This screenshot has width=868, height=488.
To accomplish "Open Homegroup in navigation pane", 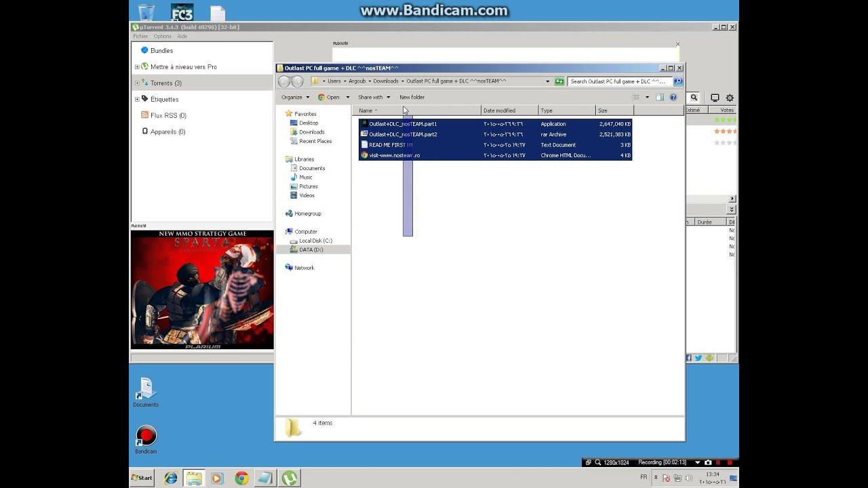I will pos(307,213).
